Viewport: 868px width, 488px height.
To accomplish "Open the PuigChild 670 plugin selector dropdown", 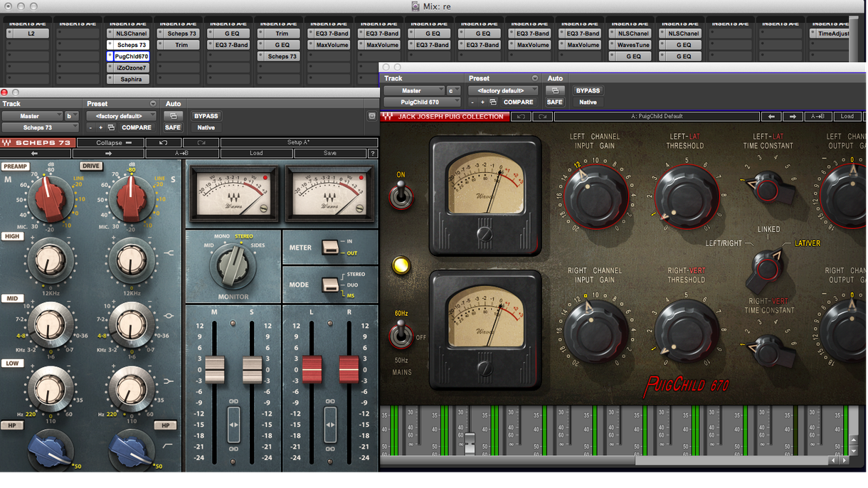I will (422, 102).
